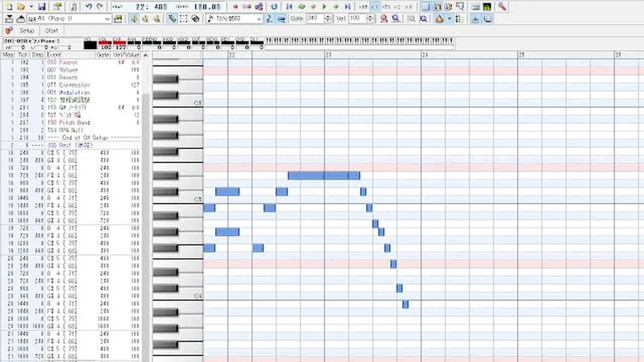
Task: Click the Vel value input field
Action: point(357,19)
